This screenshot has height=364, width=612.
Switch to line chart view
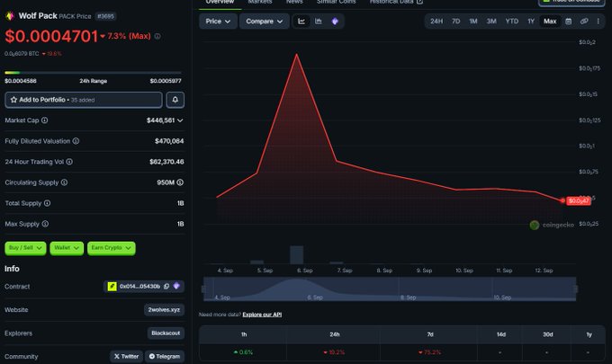point(301,22)
